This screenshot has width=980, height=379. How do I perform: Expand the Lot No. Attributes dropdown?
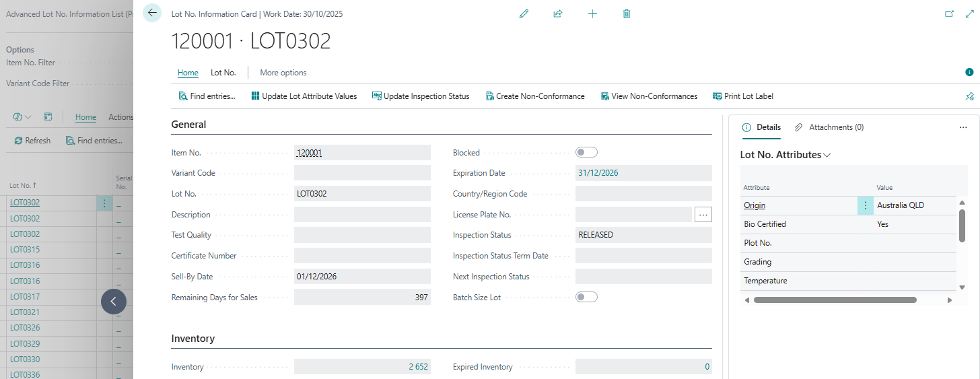pos(827,155)
